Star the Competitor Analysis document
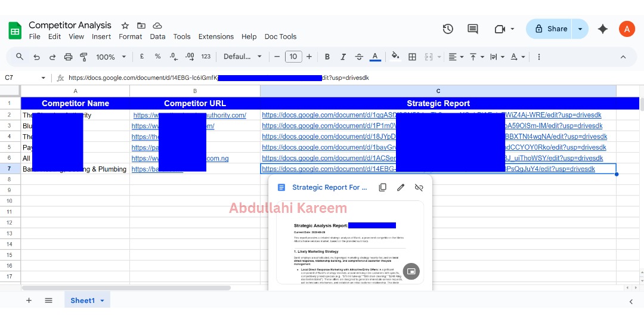This screenshot has height=322, width=644. point(125,26)
